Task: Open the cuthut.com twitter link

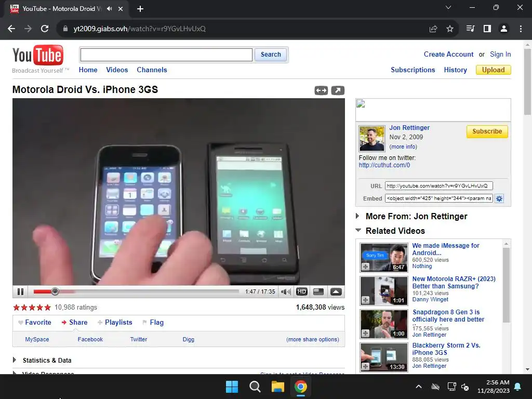Action: tap(384, 165)
